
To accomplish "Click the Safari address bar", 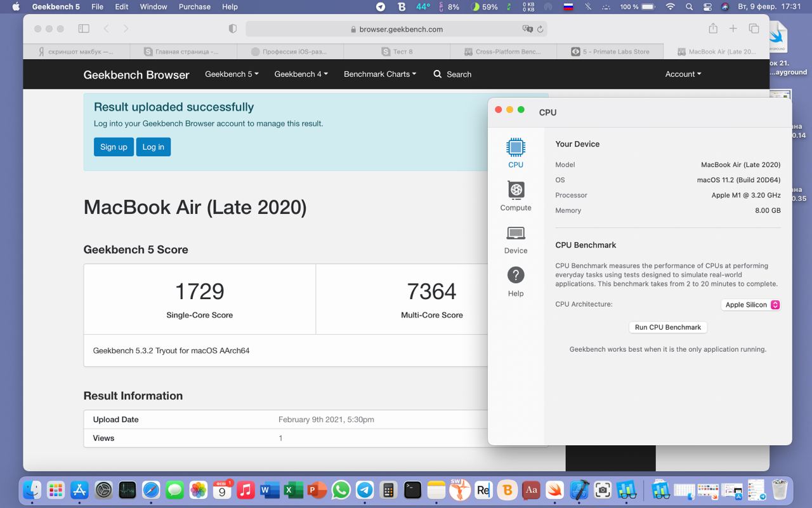I will (x=396, y=29).
